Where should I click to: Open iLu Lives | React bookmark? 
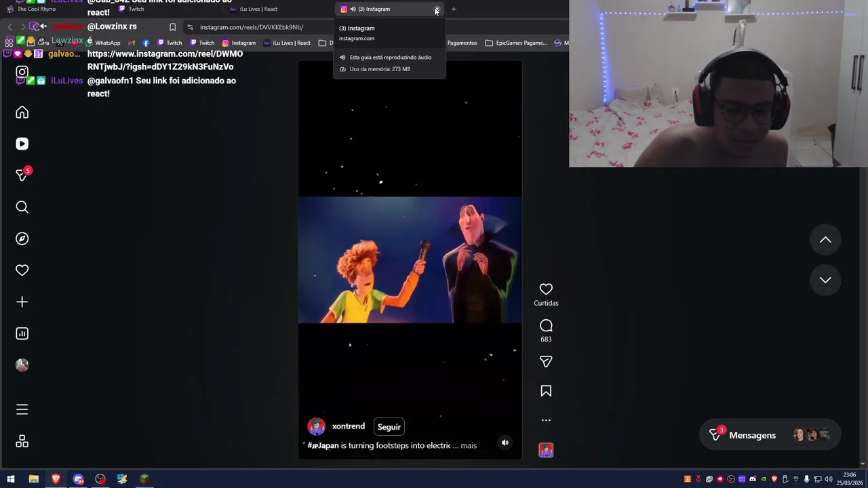(287, 43)
